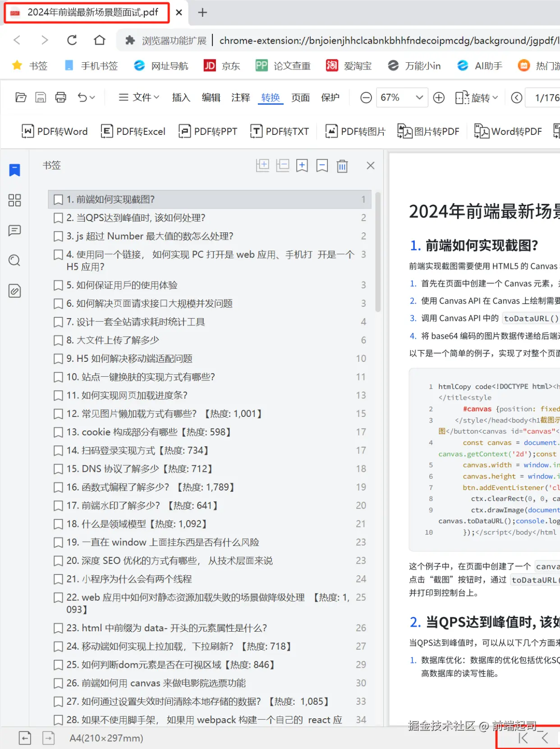Image resolution: width=560 pixels, height=749 pixels.
Task: Switch to the 编辑 menu tab
Action: (x=211, y=97)
